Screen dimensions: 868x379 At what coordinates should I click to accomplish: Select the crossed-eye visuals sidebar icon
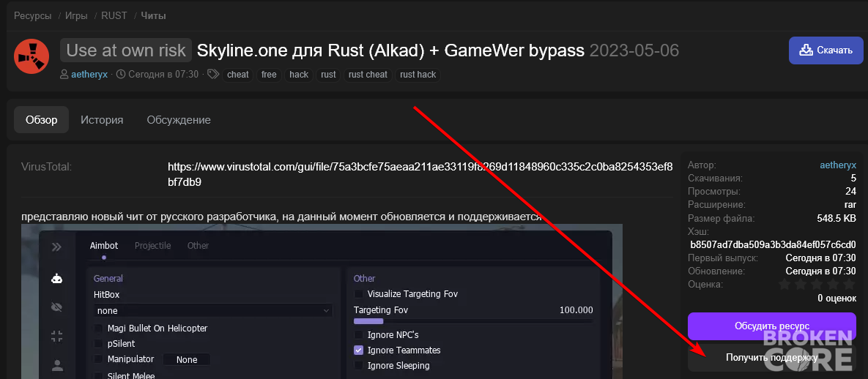(56, 307)
